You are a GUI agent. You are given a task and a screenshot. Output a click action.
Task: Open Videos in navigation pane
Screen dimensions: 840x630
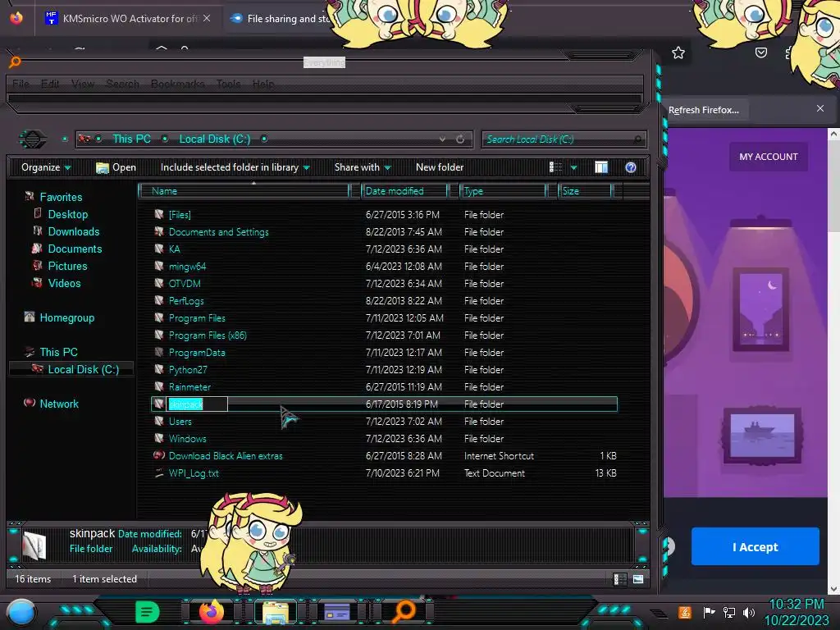[x=64, y=283]
